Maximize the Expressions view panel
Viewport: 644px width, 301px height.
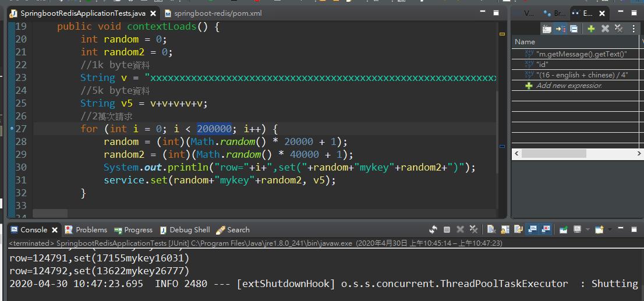click(634, 13)
